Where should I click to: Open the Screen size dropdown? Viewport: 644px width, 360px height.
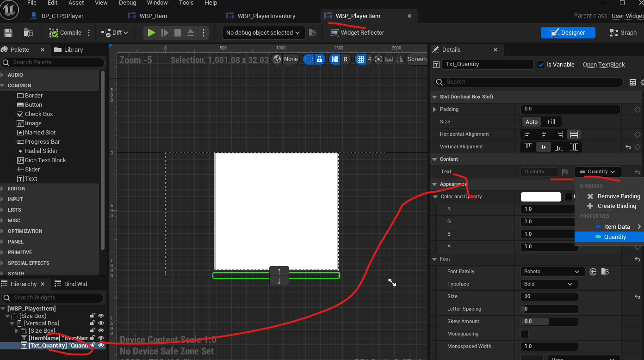pos(416,59)
